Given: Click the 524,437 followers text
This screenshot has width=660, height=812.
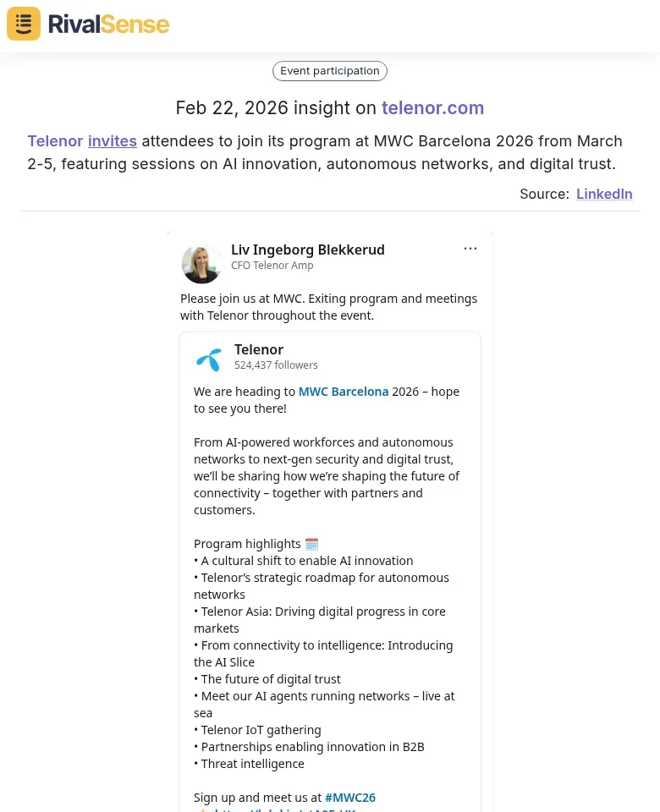Looking at the screenshot, I should (x=276, y=365).
